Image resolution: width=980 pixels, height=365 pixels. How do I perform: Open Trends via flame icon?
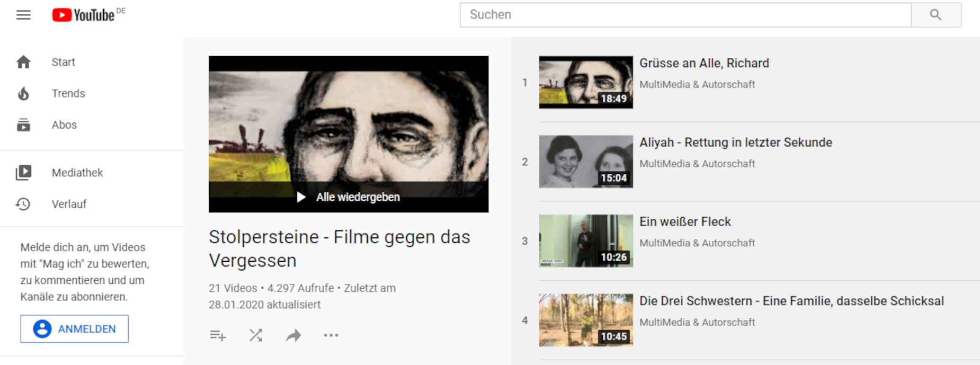click(23, 94)
